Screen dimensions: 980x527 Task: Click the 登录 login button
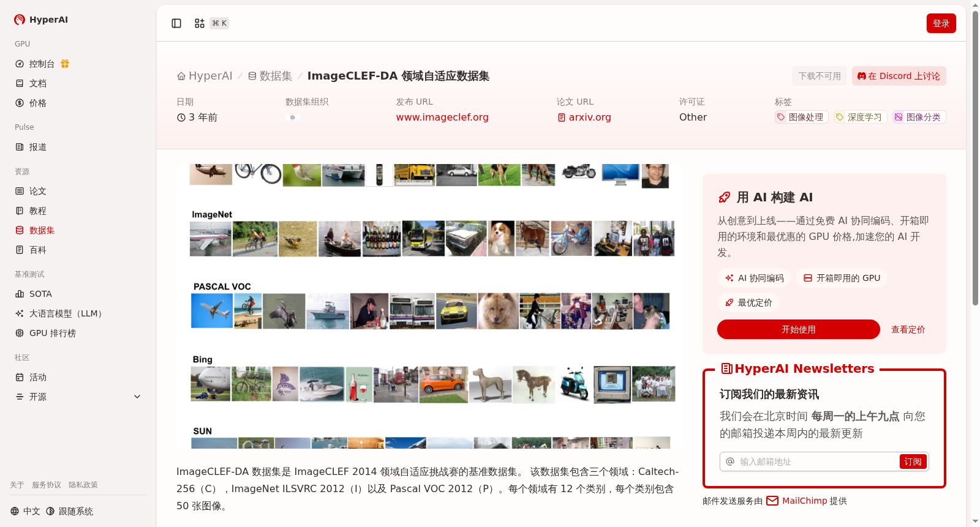(941, 23)
